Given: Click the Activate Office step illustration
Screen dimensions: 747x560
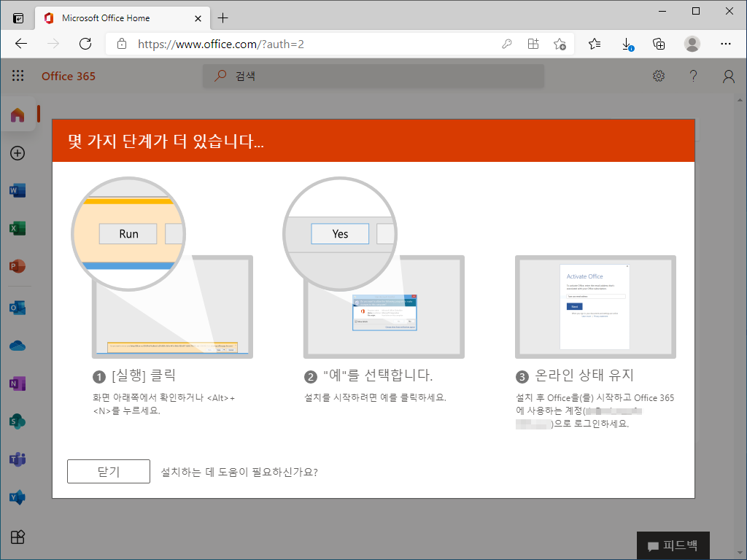Looking at the screenshot, I should click(x=595, y=307).
